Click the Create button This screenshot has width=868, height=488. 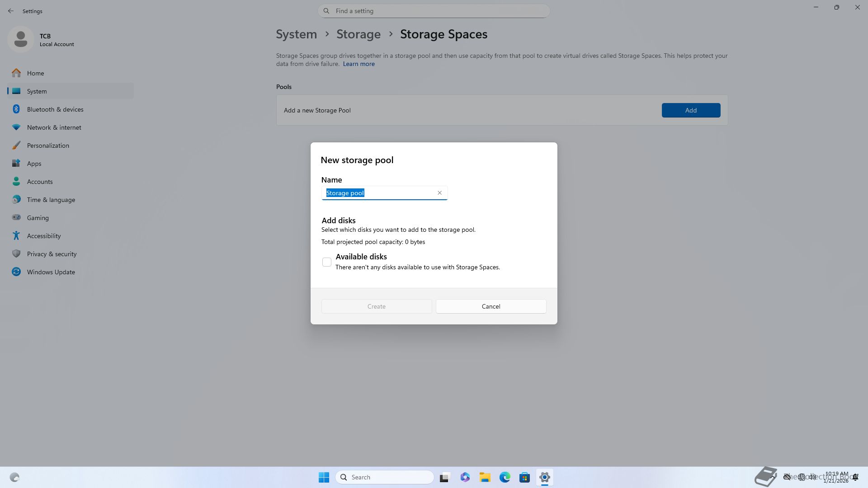coord(376,306)
